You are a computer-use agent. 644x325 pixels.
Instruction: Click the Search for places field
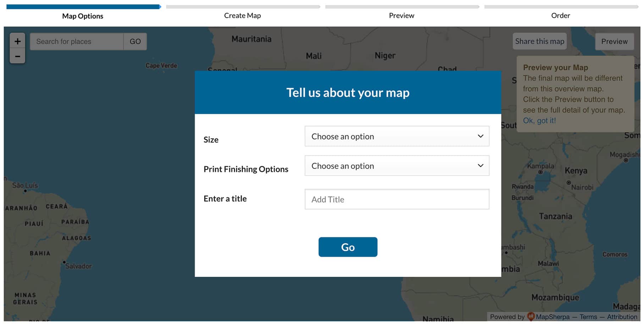pyautogui.click(x=77, y=42)
